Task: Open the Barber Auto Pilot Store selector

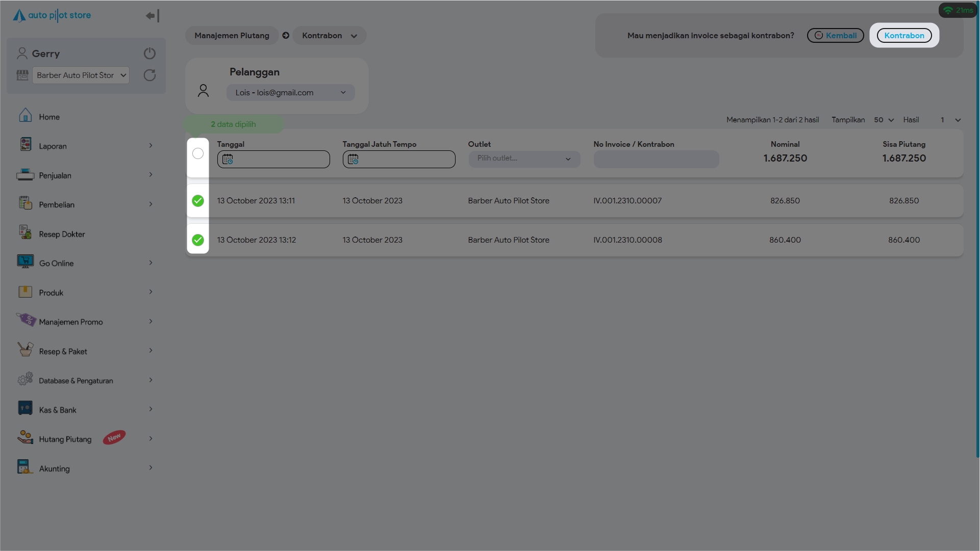Action: (81, 75)
